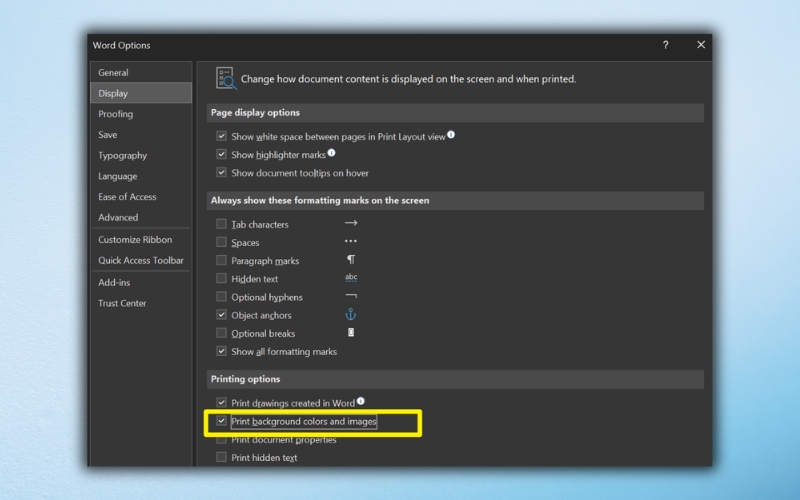Enable Print hidden text checkbox
This screenshot has width=800, height=500.
(x=221, y=457)
